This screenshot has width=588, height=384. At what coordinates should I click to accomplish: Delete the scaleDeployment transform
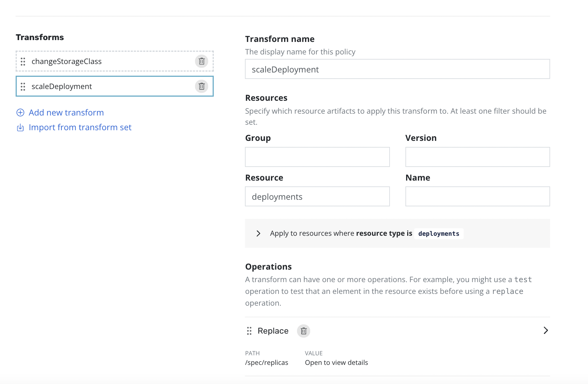point(201,86)
